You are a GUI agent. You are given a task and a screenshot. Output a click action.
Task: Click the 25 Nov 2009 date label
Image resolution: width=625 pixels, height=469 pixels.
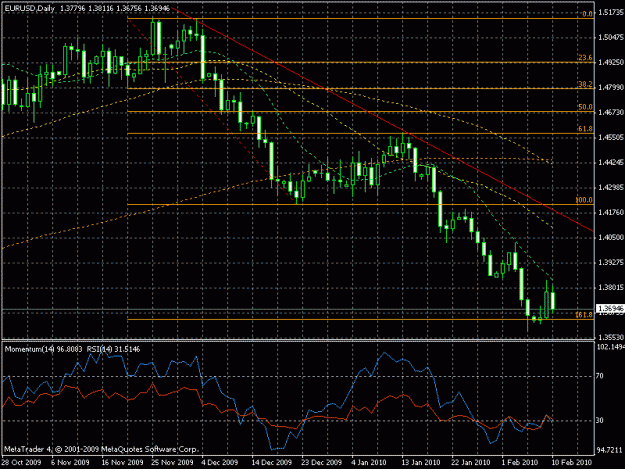[173, 462]
